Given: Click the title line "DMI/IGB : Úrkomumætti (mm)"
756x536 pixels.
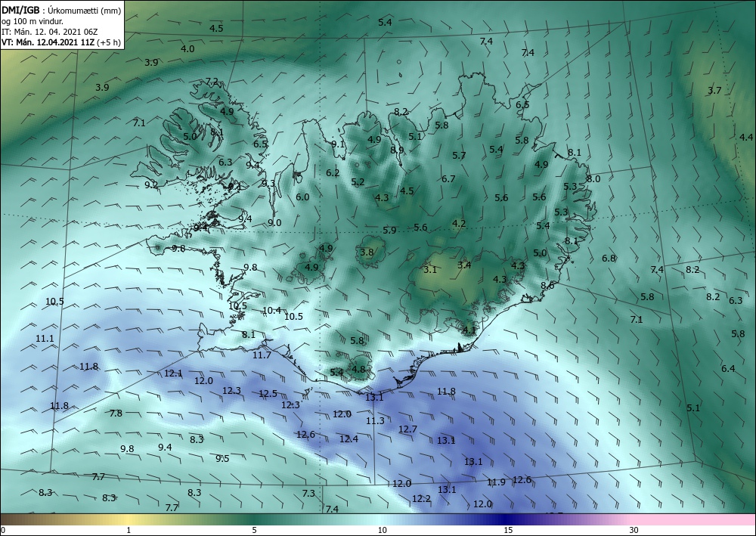Looking at the screenshot, I should 61,10.
